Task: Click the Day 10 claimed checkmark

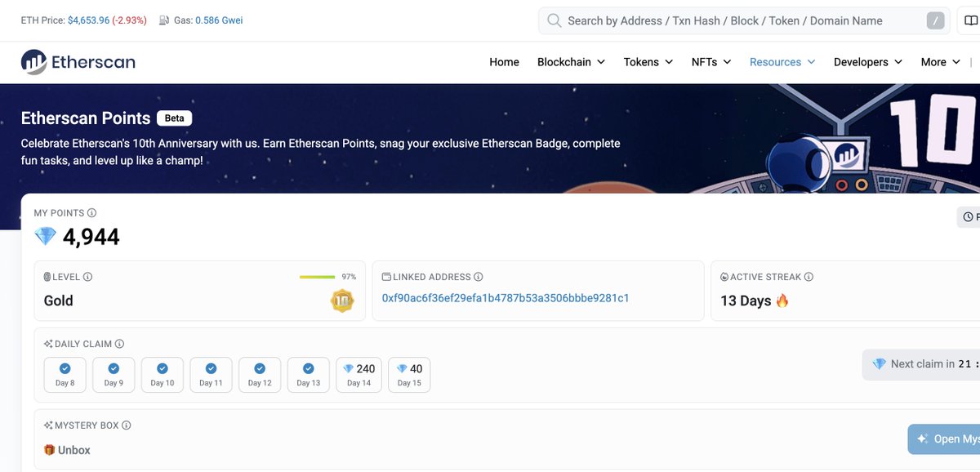Action: pyautogui.click(x=163, y=368)
